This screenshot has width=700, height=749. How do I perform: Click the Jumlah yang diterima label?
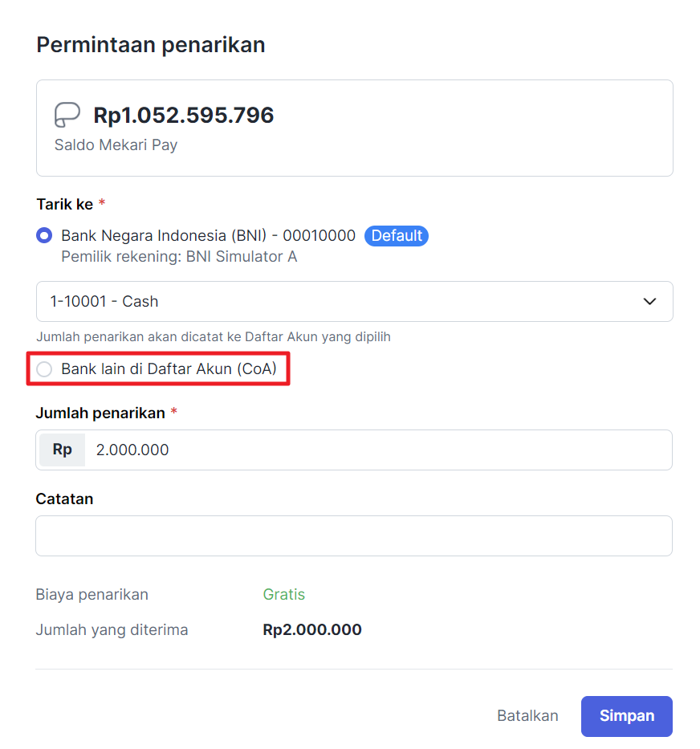112,630
